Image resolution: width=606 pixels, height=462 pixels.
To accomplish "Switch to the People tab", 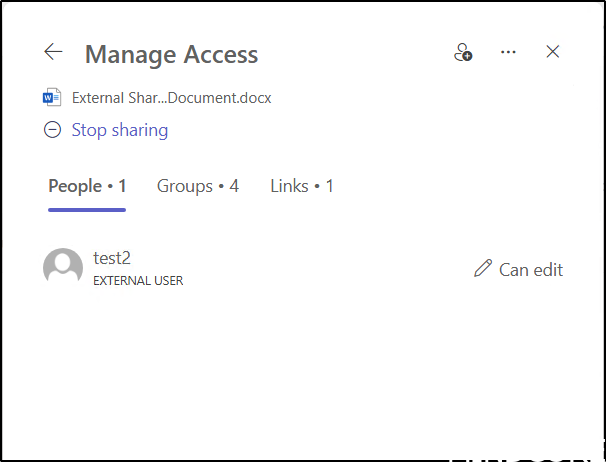I will coord(87,186).
